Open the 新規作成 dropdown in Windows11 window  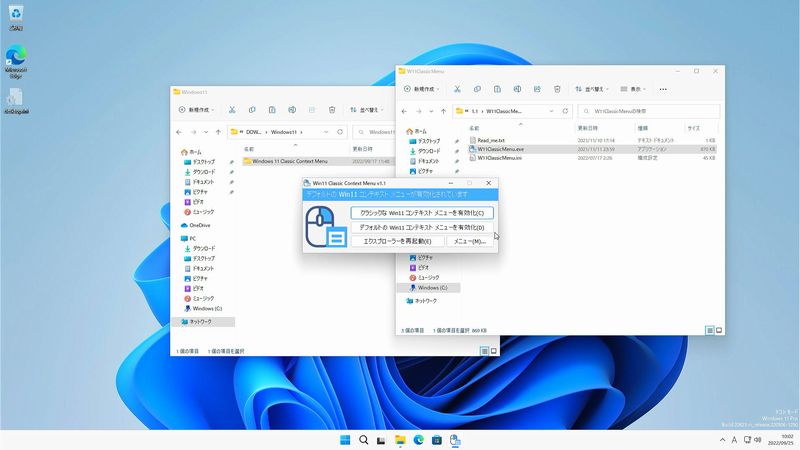click(196, 109)
